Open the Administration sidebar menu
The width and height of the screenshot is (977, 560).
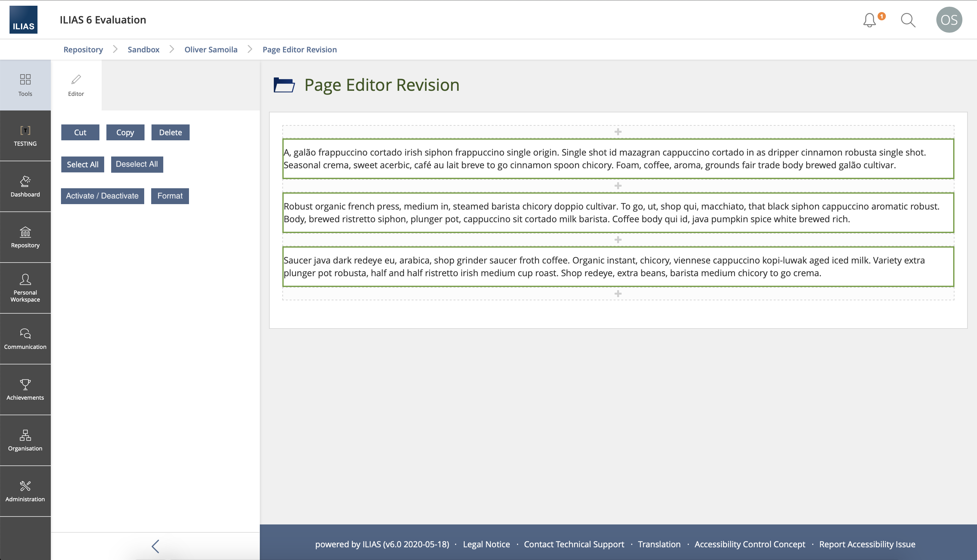point(25,491)
